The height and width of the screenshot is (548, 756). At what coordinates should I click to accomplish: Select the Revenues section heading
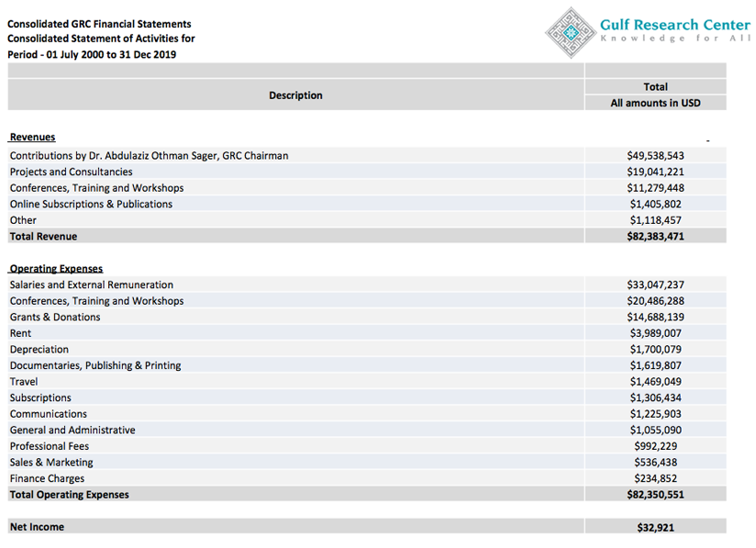coord(33,138)
